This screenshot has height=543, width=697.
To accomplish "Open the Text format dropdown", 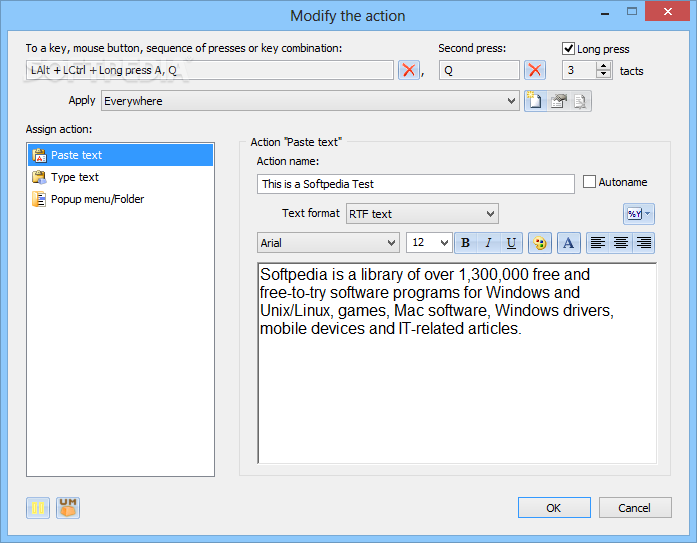I will pos(422,214).
